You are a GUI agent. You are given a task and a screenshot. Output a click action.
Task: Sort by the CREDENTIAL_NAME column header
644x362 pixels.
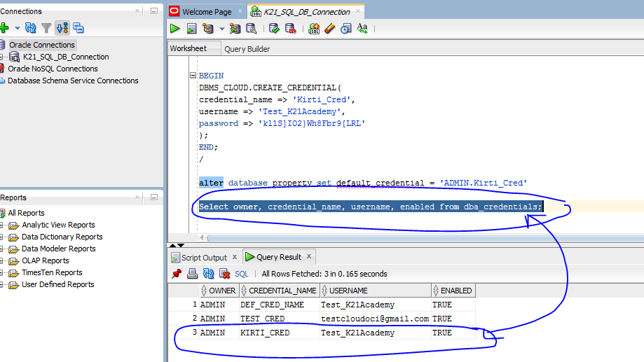[280, 291]
